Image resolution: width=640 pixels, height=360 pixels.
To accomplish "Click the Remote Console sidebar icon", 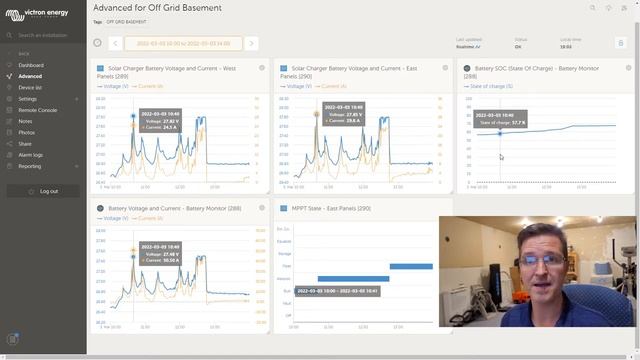I will [9, 110].
